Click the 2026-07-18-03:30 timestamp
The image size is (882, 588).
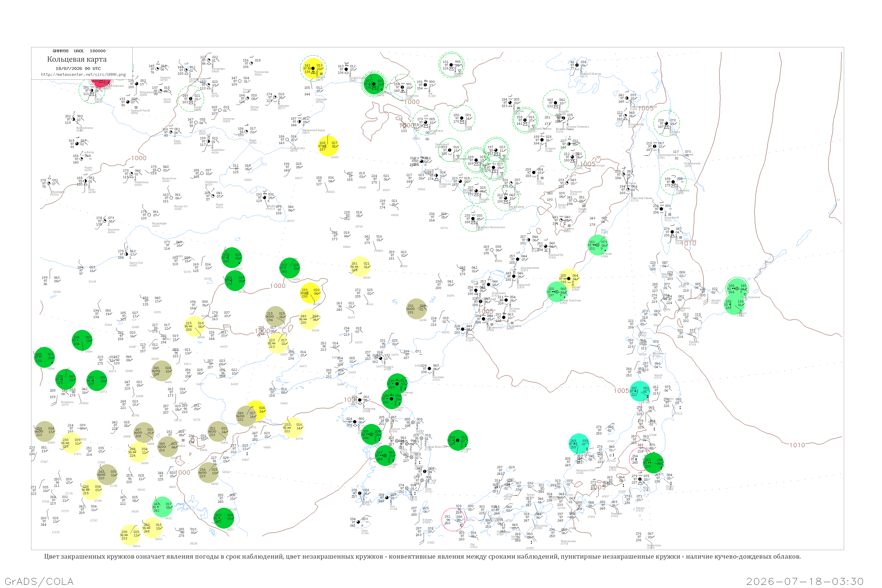[x=805, y=581]
